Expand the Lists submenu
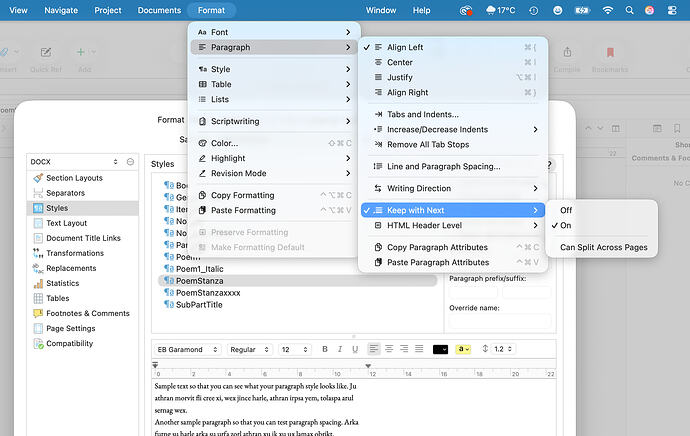The height and width of the screenshot is (436, 690). [x=275, y=99]
